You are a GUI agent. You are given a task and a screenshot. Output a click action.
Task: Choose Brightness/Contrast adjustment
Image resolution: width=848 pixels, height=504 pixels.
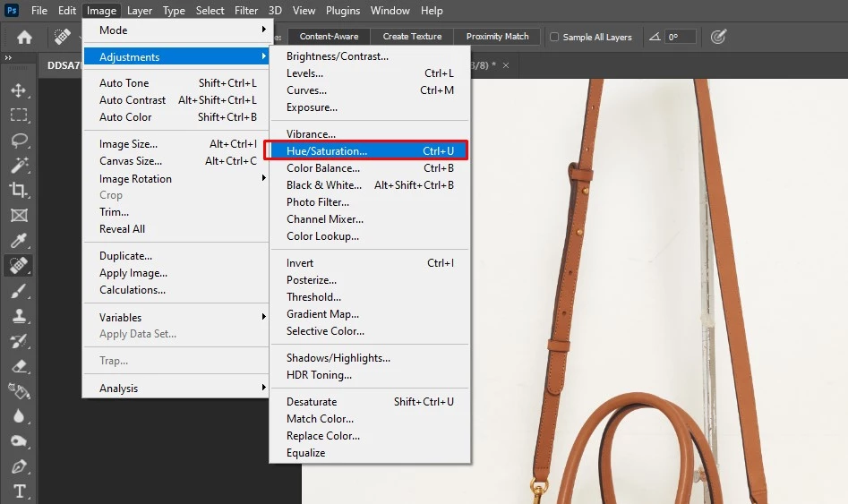pyautogui.click(x=370, y=56)
